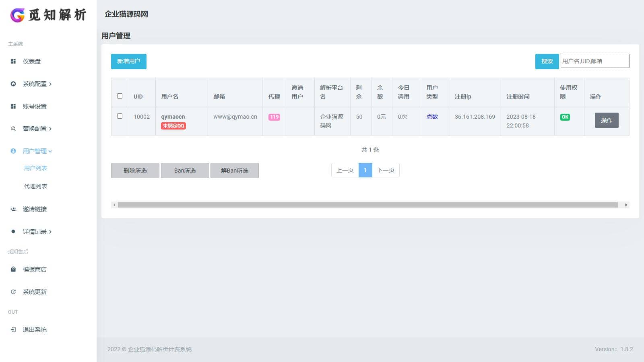Viewport: 644px width, 362px height.
Task: Click the 觅知解析 logo icon
Action: tap(17, 15)
